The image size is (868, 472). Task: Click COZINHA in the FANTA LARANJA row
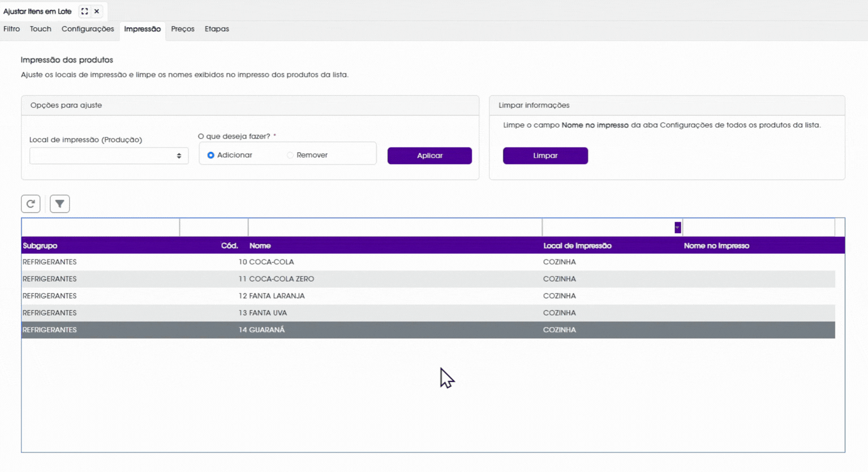560,296
